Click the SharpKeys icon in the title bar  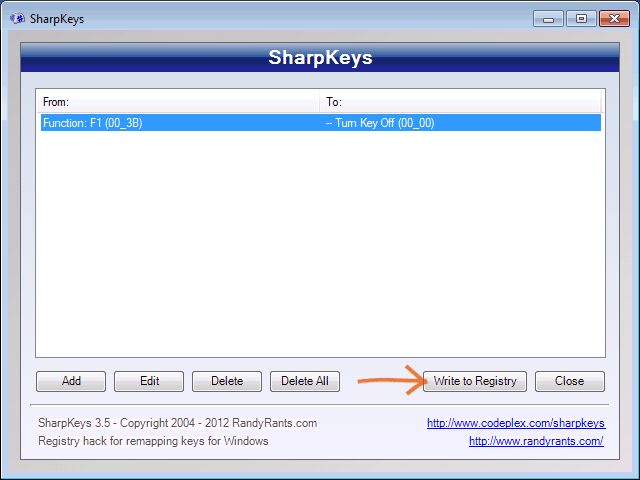(17, 18)
